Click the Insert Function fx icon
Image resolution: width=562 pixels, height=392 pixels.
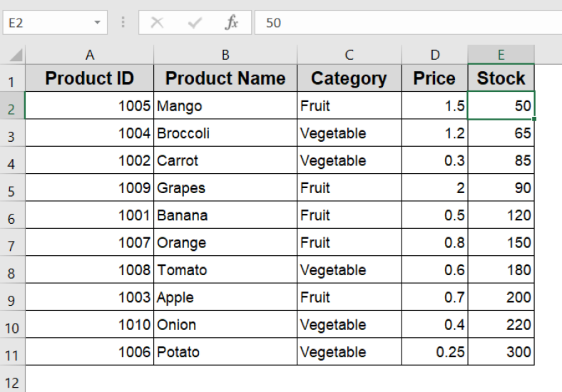pos(232,23)
